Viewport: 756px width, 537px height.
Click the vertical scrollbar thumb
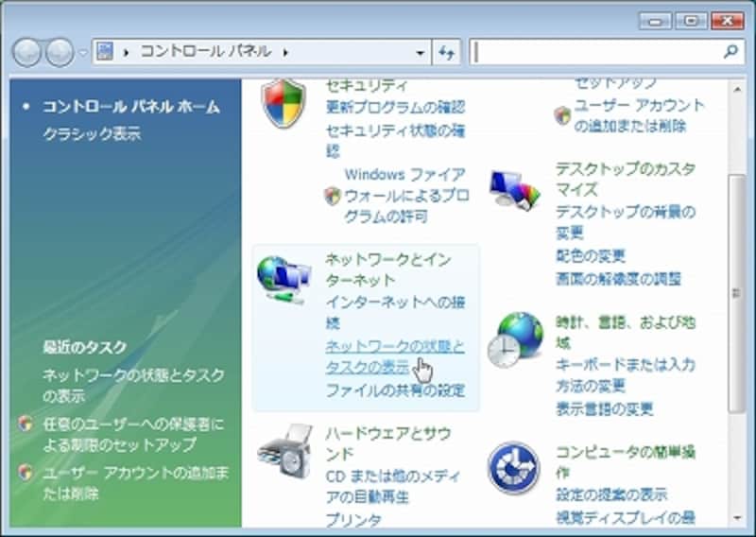point(737,292)
